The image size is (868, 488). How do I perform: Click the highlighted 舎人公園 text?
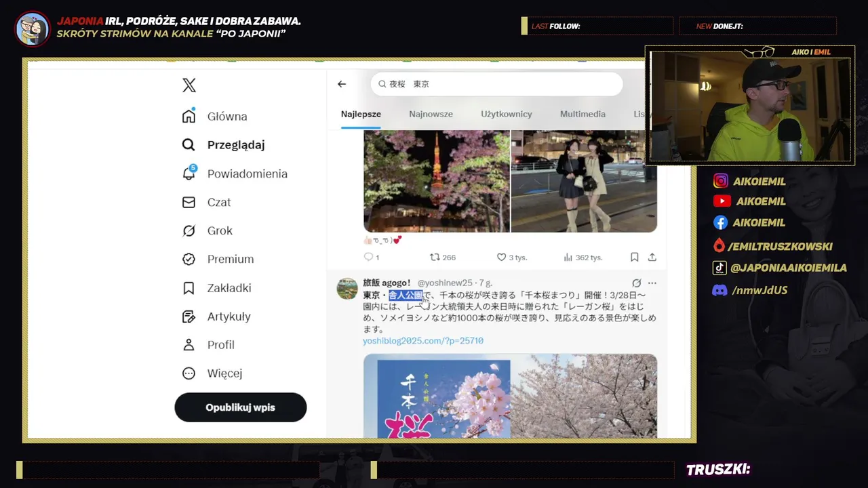[406, 295]
